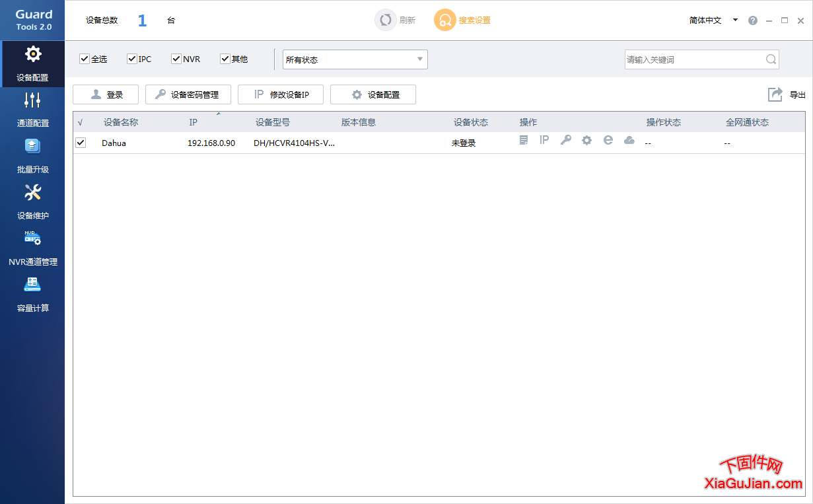
Task: Click the key icon in the Dahua row
Action: tap(565, 140)
